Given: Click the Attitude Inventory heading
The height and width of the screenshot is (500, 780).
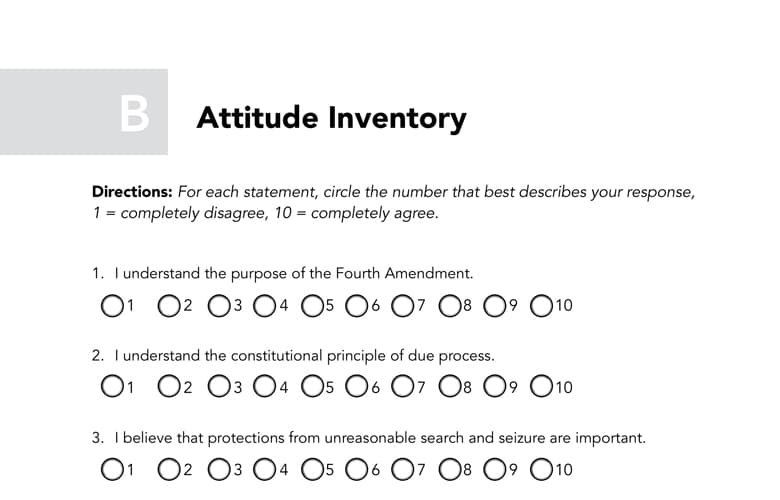Looking at the screenshot, I should pos(331,118).
